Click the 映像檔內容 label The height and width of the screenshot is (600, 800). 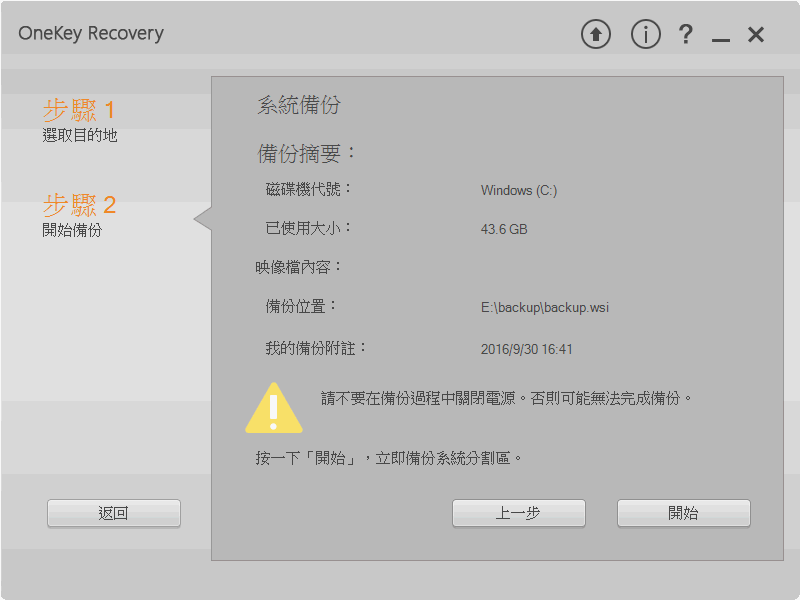coord(298,267)
